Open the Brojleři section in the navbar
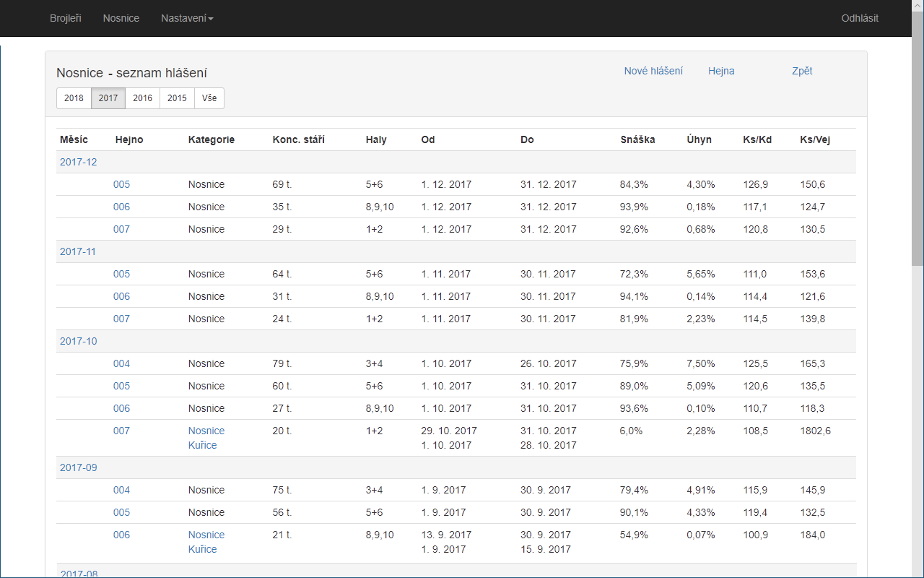The width and height of the screenshot is (924, 578). click(x=66, y=18)
